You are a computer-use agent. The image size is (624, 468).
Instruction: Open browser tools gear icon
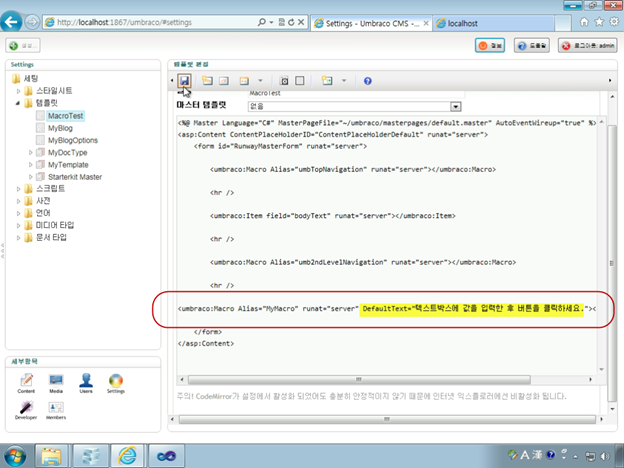[x=614, y=22]
